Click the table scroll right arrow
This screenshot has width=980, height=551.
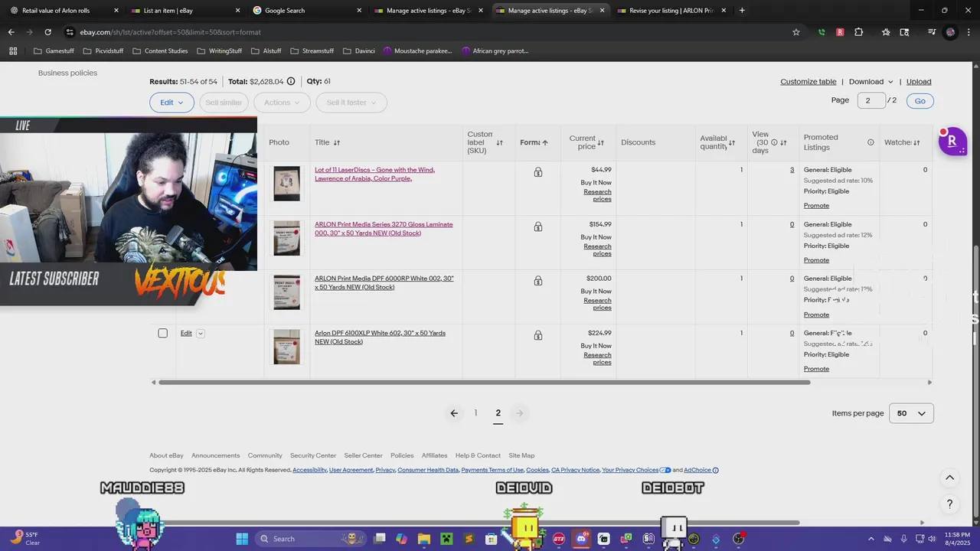coord(929,382)
